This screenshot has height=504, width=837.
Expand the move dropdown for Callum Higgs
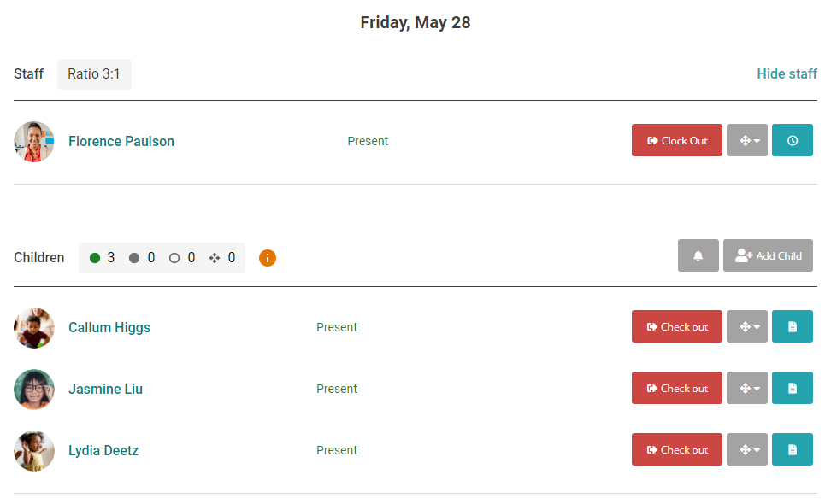(x=747, y=326)
